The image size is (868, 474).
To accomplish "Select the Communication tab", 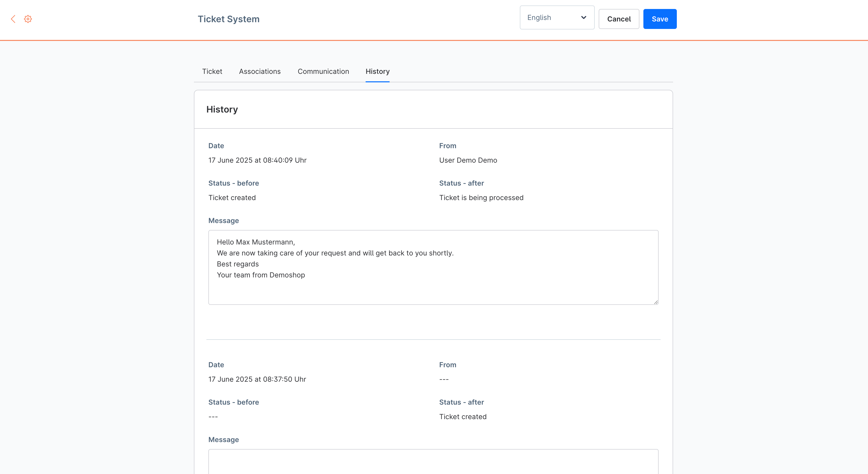I will pyautogui.click(x=323, y=71).
